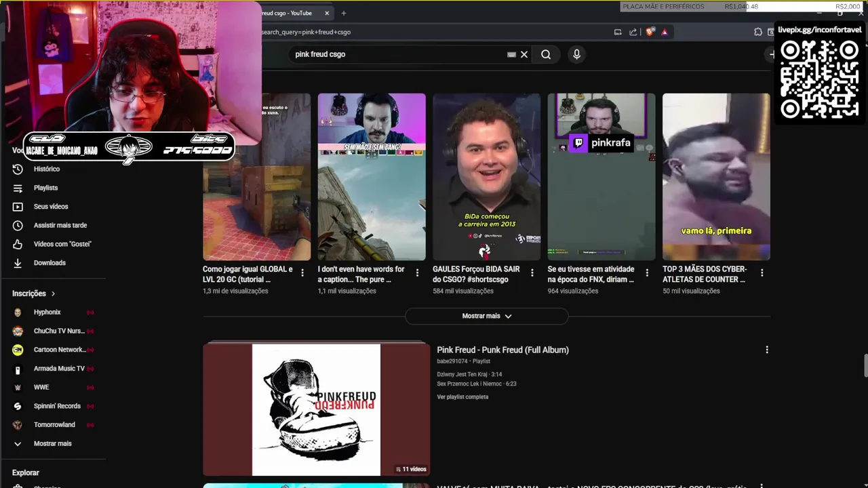This screenshot has height=488, width=868.
Task: Play 'Sex Przemoc Lek i Niemoc' track
Action: [477, 384]
